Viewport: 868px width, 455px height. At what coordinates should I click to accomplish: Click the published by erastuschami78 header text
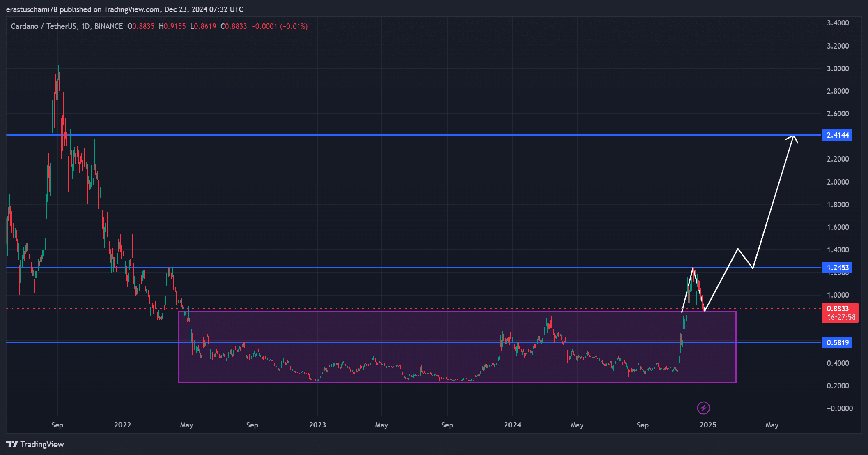(x=125, y=9)
